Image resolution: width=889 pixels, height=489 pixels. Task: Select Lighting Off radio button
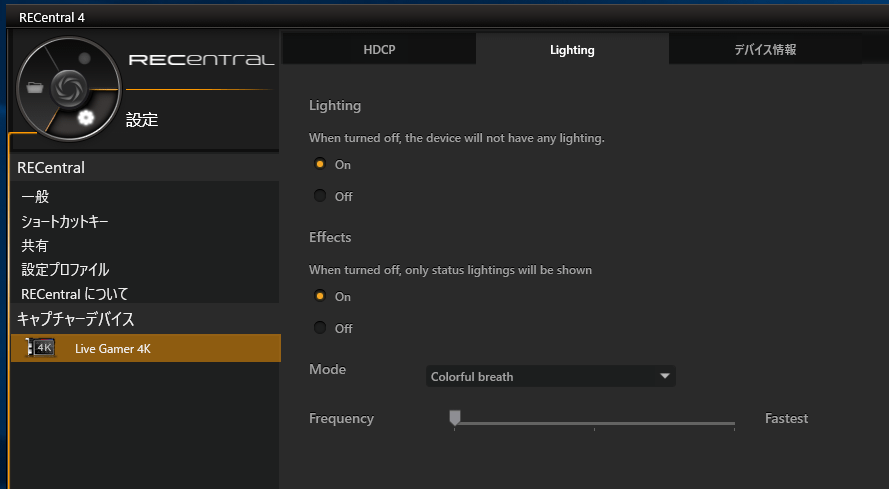(320, 196)
